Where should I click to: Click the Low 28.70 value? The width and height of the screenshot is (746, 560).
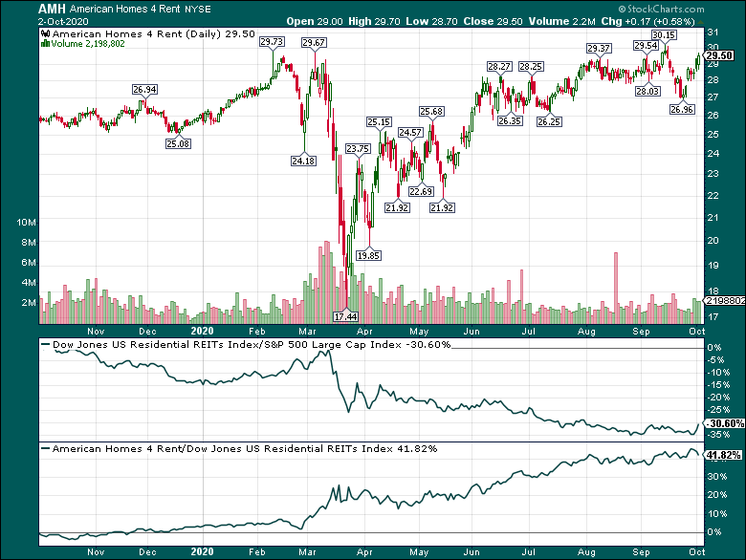(431, 21)
